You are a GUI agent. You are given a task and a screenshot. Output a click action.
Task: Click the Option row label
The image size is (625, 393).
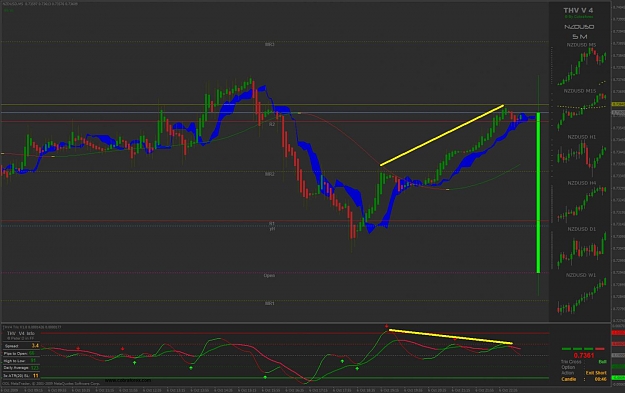pyautogui.click(x=568, y=367)
